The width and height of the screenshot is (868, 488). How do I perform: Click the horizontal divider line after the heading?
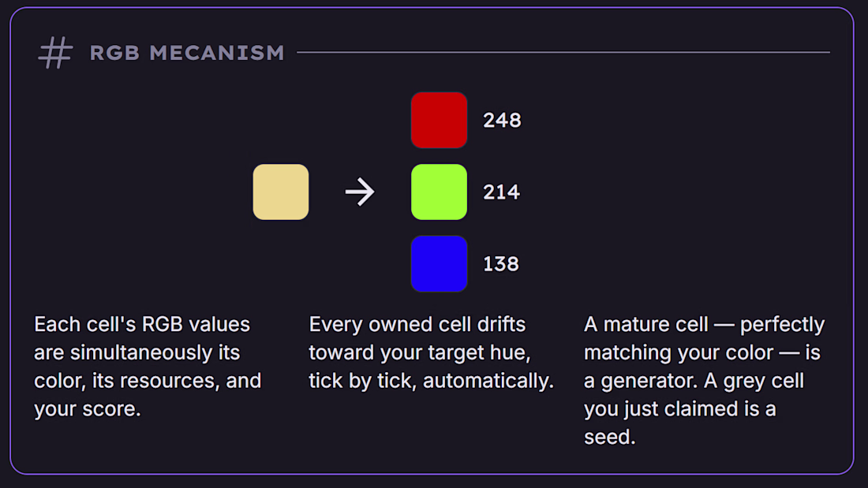point(563,53)
